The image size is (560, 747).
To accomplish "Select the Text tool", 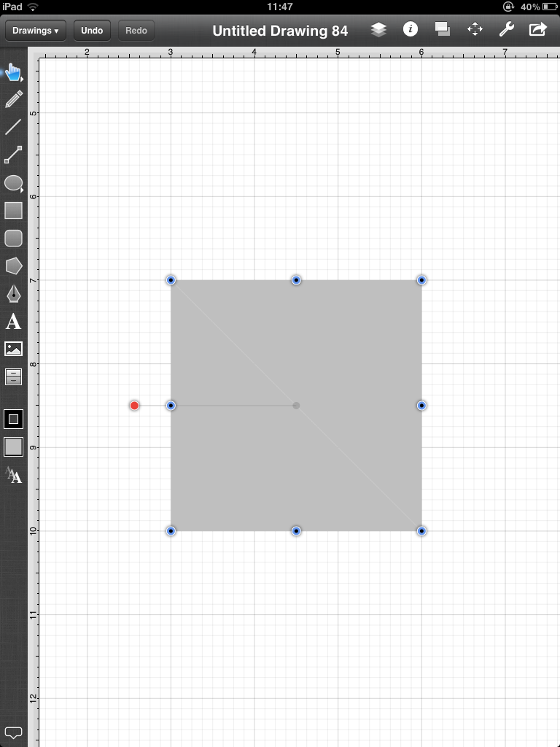I will [x=13, y=322].
